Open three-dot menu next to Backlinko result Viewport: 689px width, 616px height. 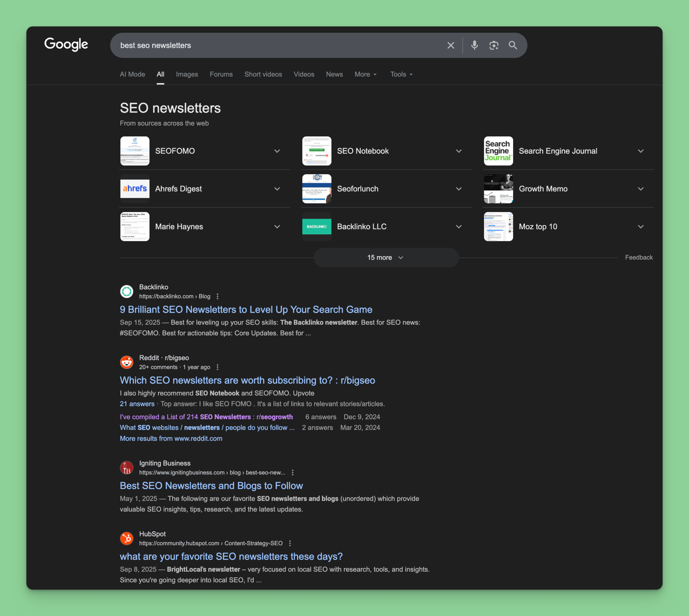[x=217, y=296]
